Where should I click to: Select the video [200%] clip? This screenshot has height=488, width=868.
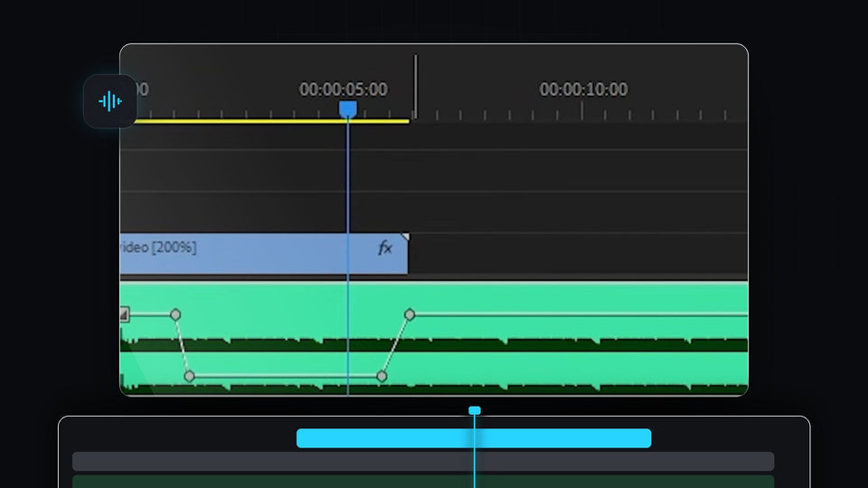pos(264,253)
